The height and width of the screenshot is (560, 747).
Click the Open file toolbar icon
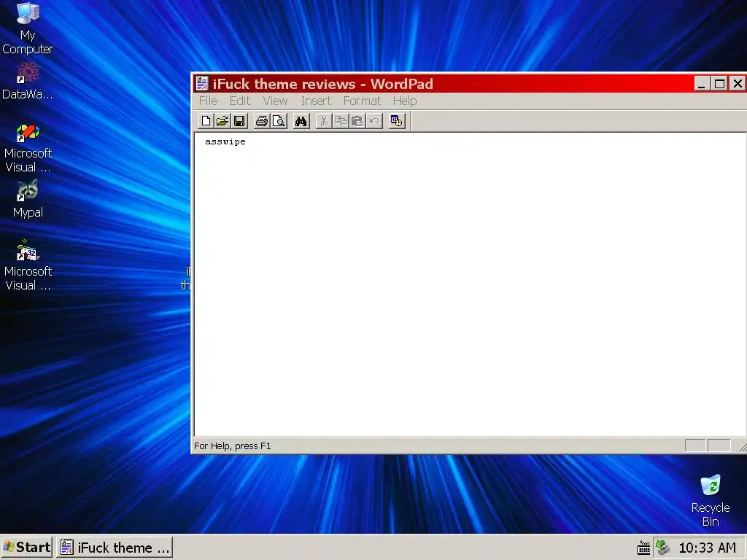pos(222,121)
